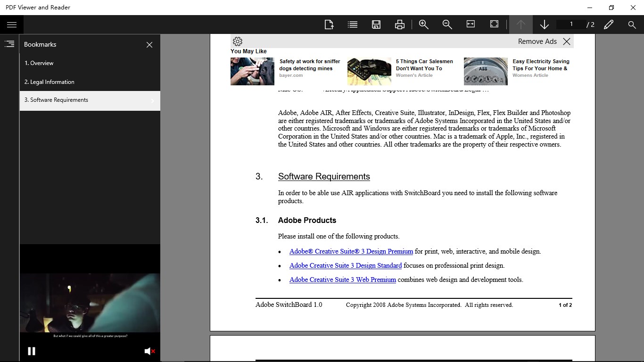
Task: Toggle the bookmarks sidebar icon
Action: tap(9, 44)
